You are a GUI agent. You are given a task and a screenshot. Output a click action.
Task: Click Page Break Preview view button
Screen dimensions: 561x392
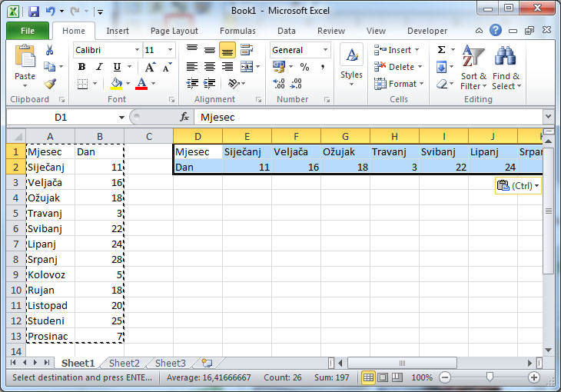pyautogui.click(x=397, y=377)
